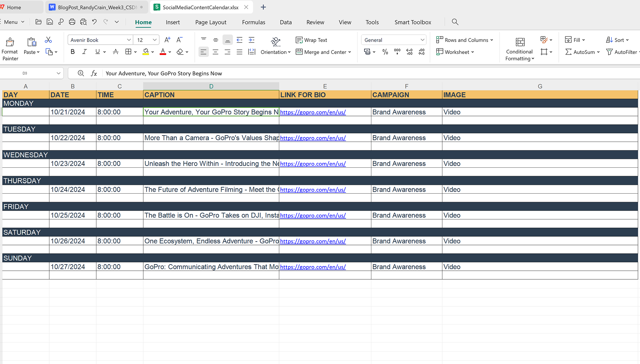Select column D header
This screenshot has width=640, height=364.
[211, 86]
